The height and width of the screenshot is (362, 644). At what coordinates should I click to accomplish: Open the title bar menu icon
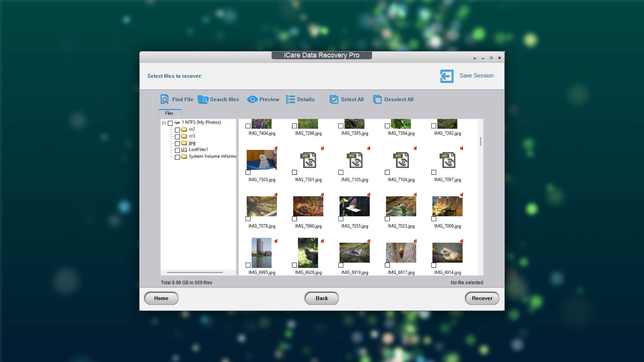(475, 58)
